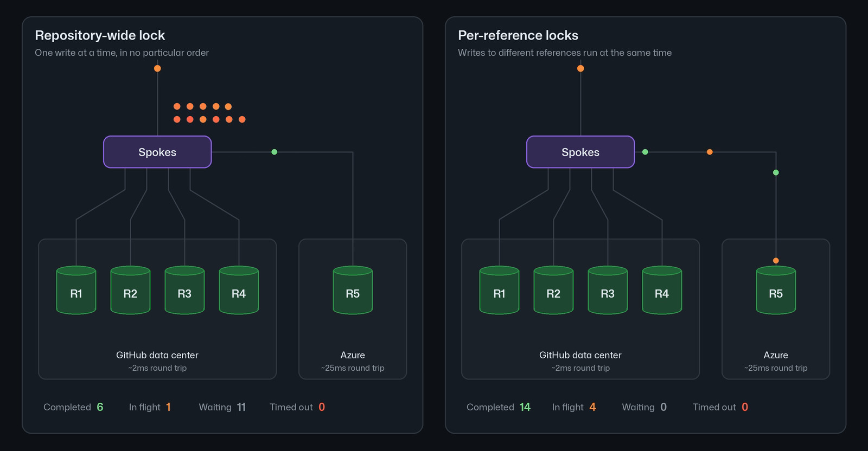Click subtitle "Writes to different references run at the same time"
Viewport: 868px width, 451px height.
[x=565, y=53]
